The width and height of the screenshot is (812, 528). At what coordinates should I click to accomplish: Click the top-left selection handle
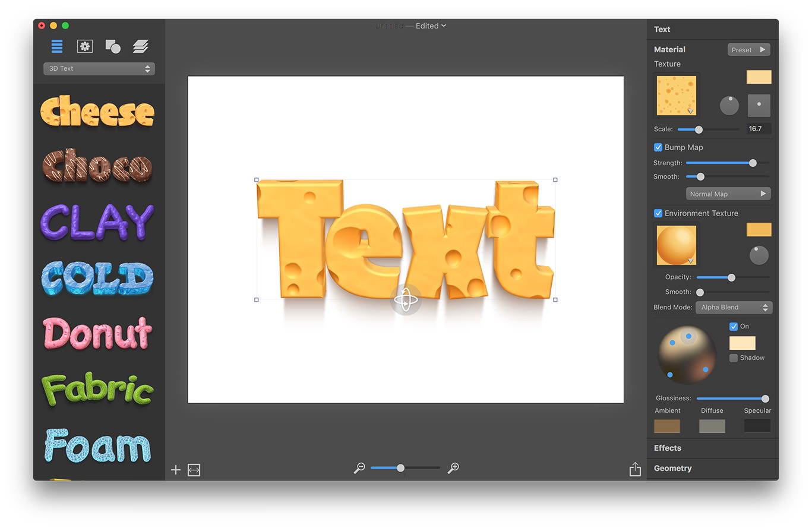click(257, 179)
